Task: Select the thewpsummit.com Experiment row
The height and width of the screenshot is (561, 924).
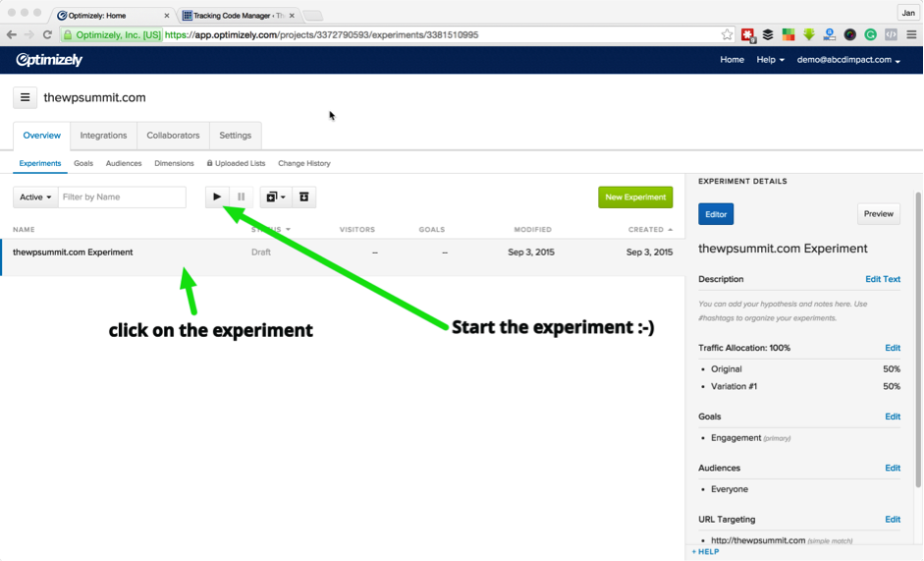Action: point(343,257)
